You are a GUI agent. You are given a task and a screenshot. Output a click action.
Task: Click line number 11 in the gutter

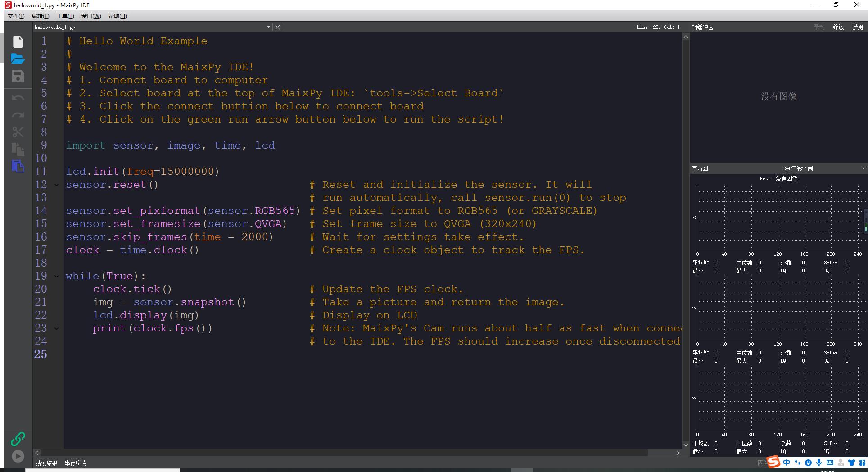[x=41, y=172]
